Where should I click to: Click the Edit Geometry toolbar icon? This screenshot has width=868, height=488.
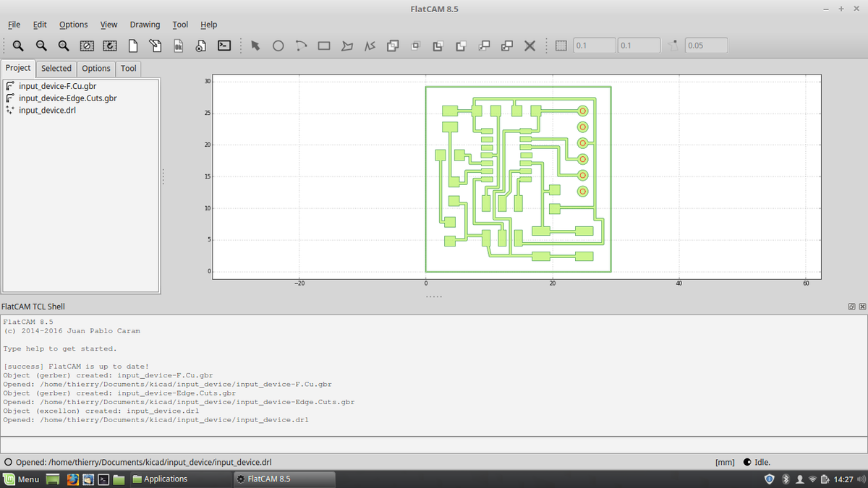click(156, 46)
